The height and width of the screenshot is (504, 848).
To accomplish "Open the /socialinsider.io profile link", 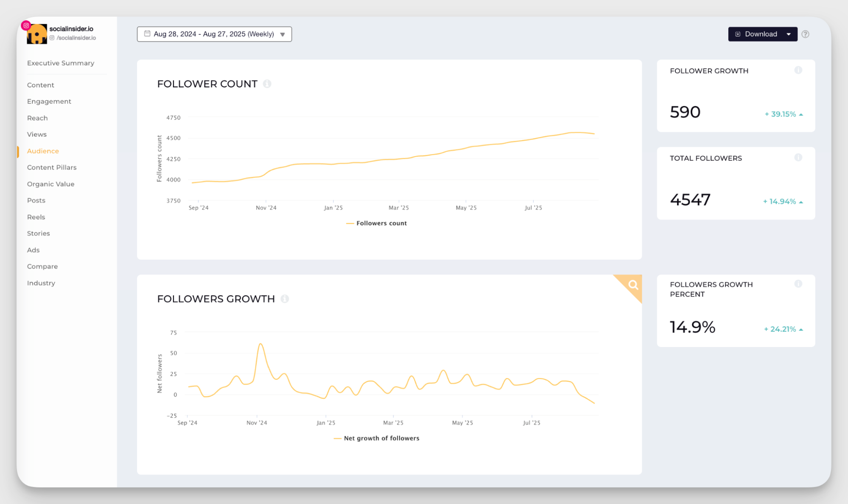I will click(x=76, y=38).
